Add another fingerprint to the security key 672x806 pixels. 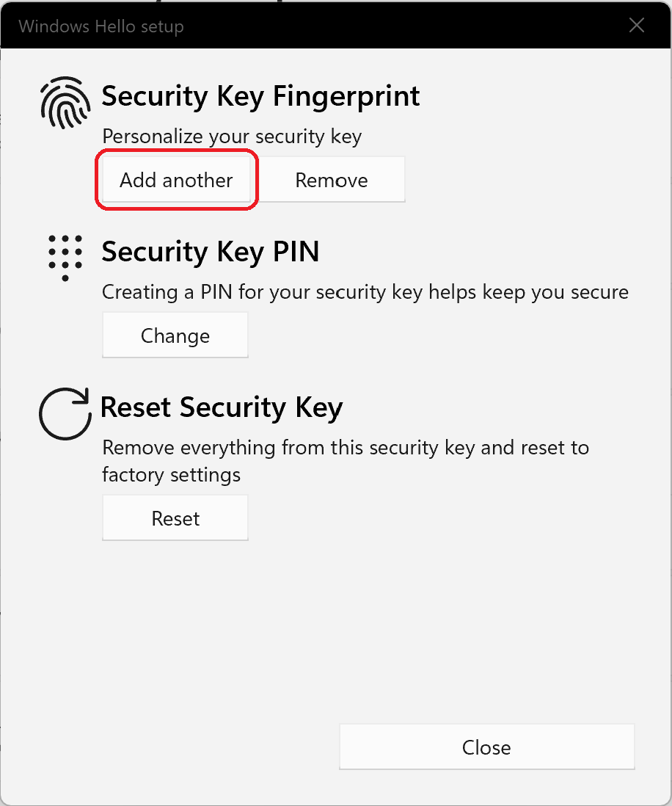pyautogui.click(x=176, y=179)
